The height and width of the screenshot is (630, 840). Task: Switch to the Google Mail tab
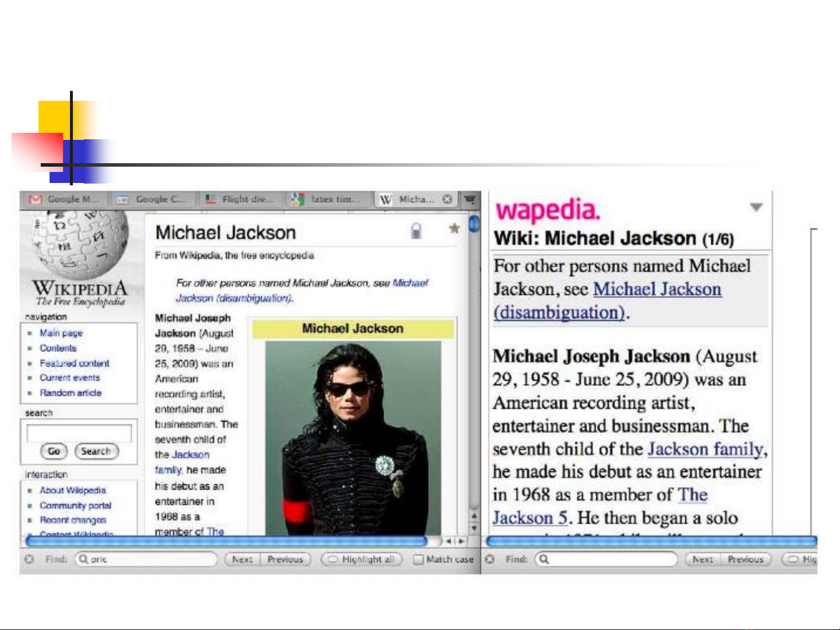[x=64, y=199]
